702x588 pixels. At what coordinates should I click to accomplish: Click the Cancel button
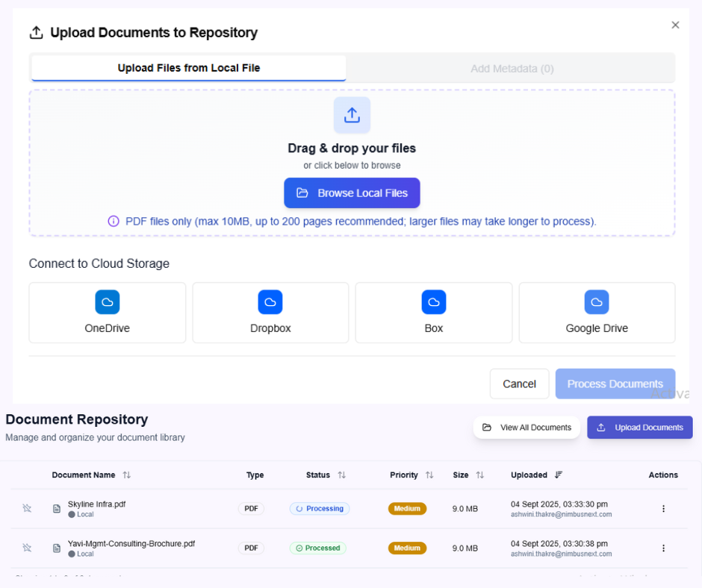click(519, 384)
